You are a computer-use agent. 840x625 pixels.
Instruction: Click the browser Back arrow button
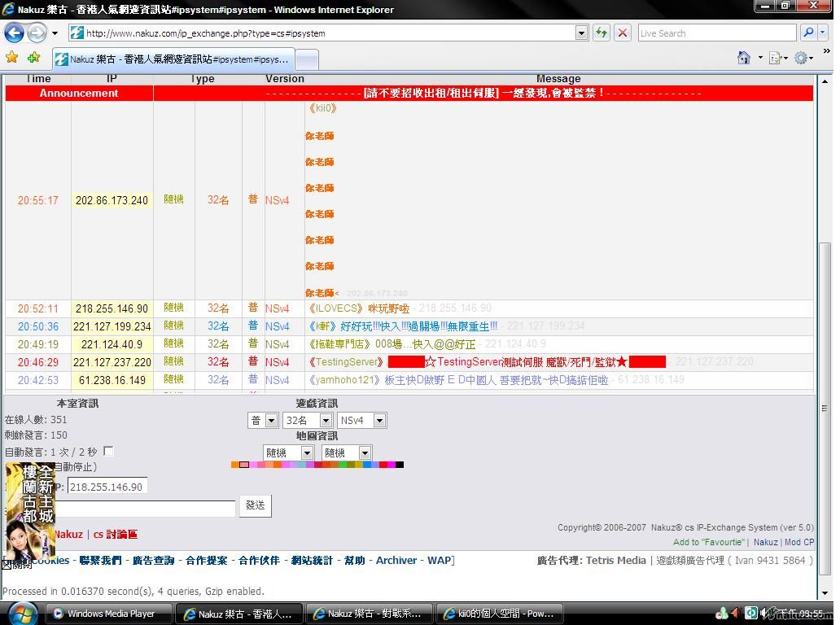(15, 33)
